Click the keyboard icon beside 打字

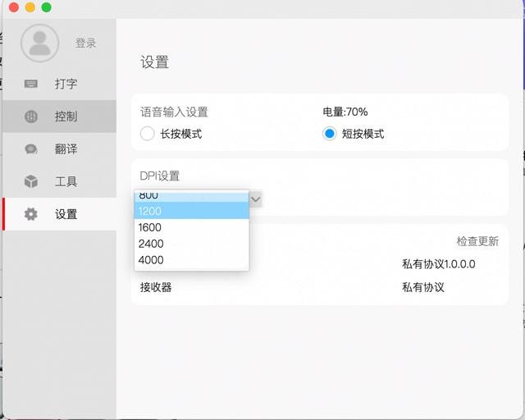[x=31, y=84]
